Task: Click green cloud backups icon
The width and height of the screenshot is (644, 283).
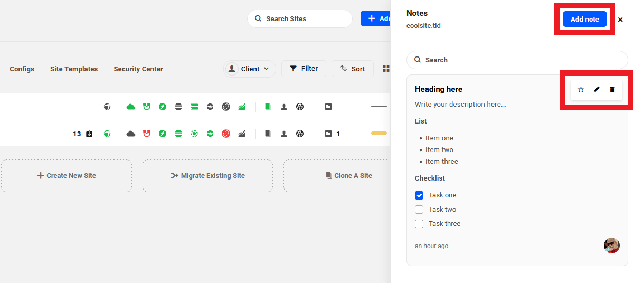Action: click(131, 107)
